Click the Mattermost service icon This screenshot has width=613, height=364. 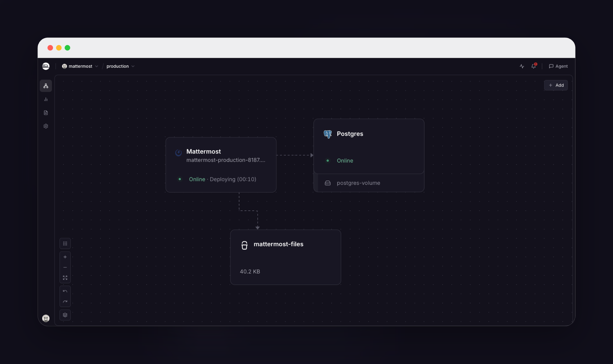point(178,153)
